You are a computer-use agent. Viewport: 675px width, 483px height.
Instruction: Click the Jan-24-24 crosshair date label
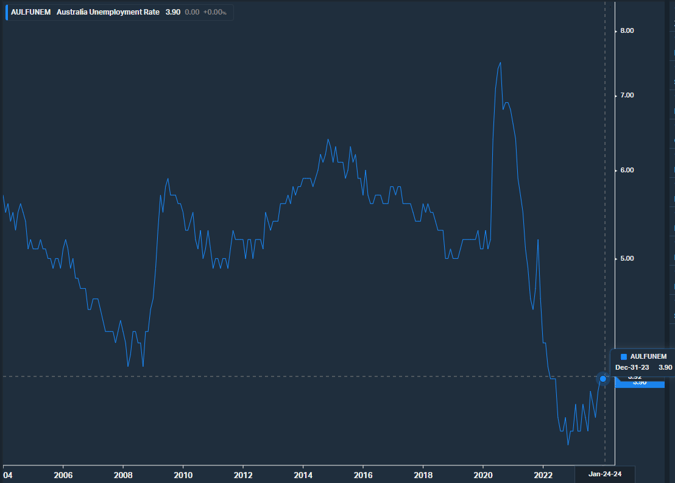(x=605, y=473)
